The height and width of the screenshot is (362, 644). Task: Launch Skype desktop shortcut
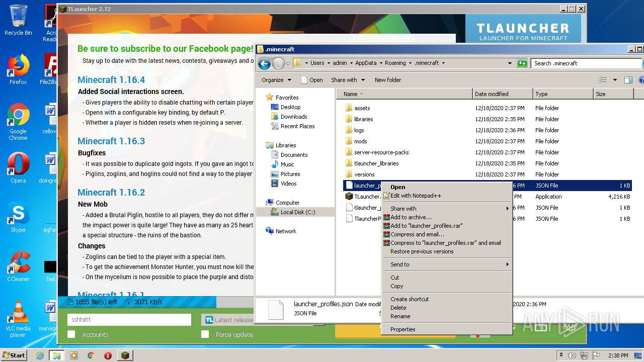point(18,217)
